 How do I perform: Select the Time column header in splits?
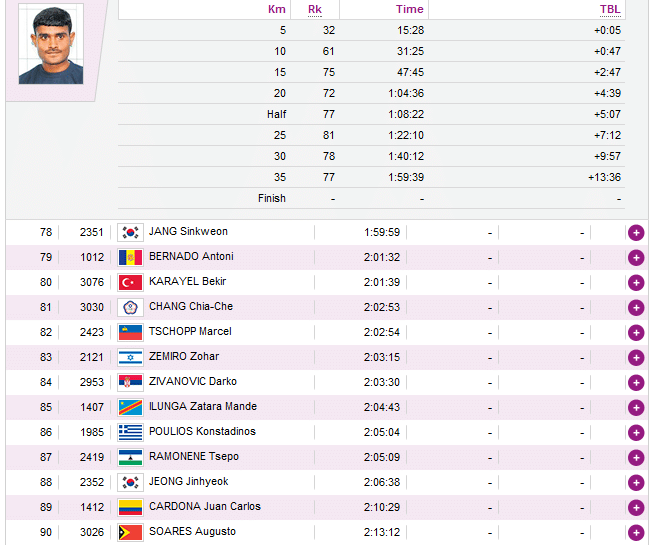(x=410, y=9)
